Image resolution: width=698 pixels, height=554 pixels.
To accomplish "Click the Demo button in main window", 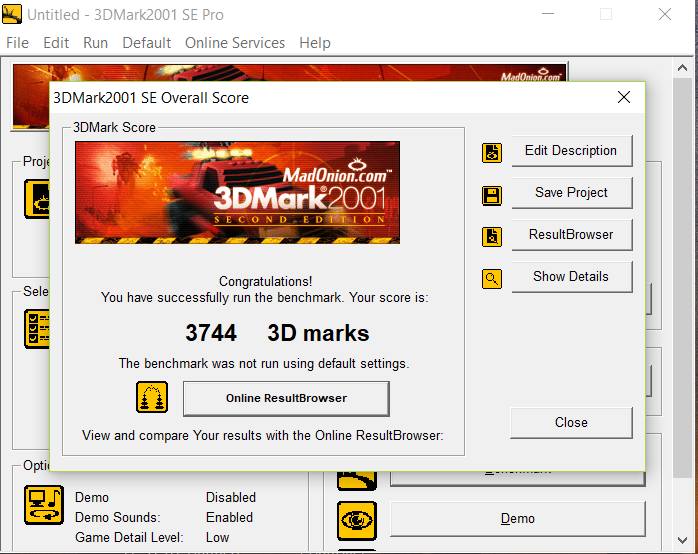I will pyautogui.click(x=518, y=519).
